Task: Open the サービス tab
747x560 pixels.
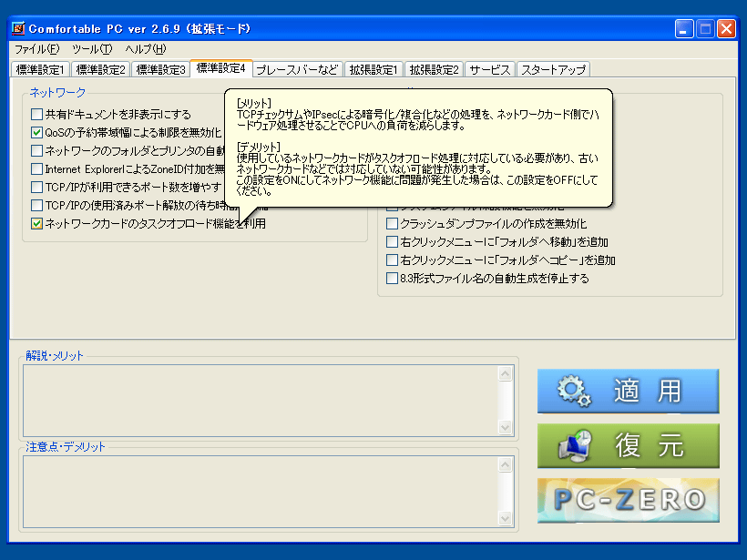Action: click(490, 69)
